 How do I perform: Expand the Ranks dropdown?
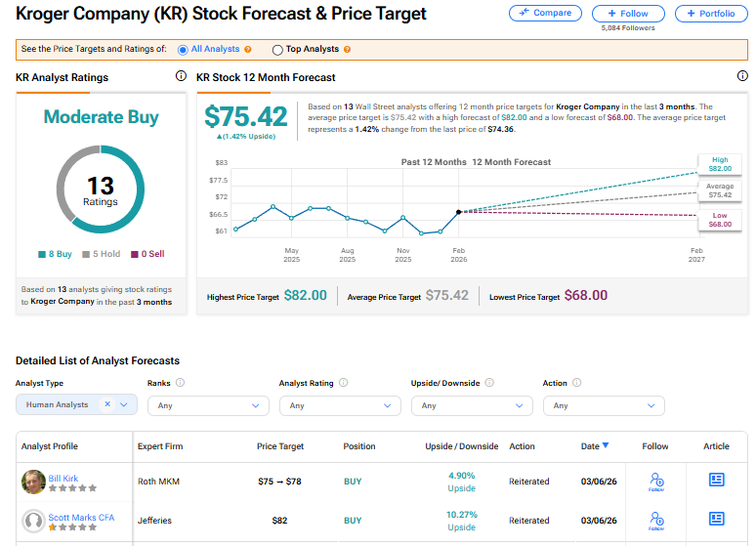(208, 405)
